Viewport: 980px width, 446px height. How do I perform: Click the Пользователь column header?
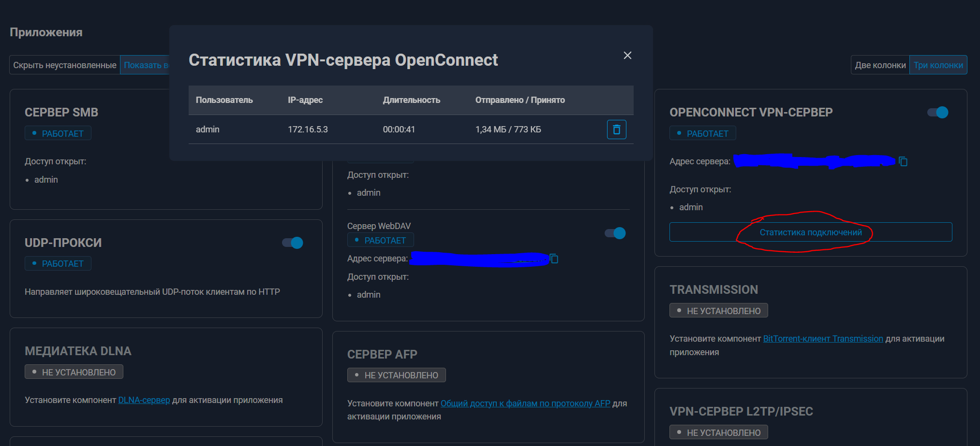click(224, 100)
